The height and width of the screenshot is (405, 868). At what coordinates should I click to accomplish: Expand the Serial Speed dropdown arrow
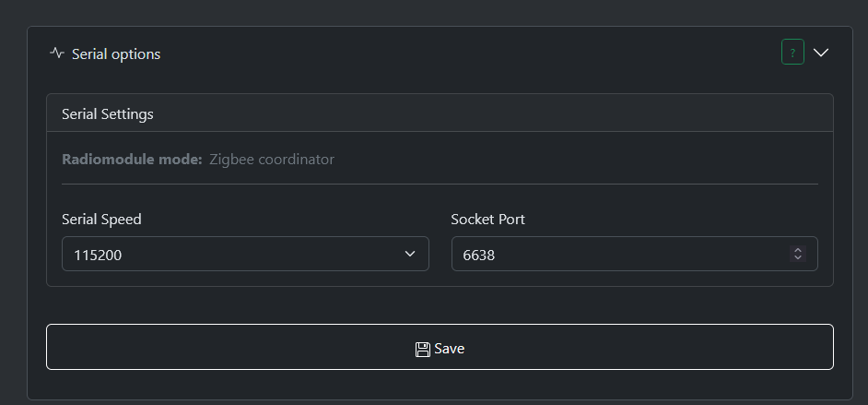[410, 254]
